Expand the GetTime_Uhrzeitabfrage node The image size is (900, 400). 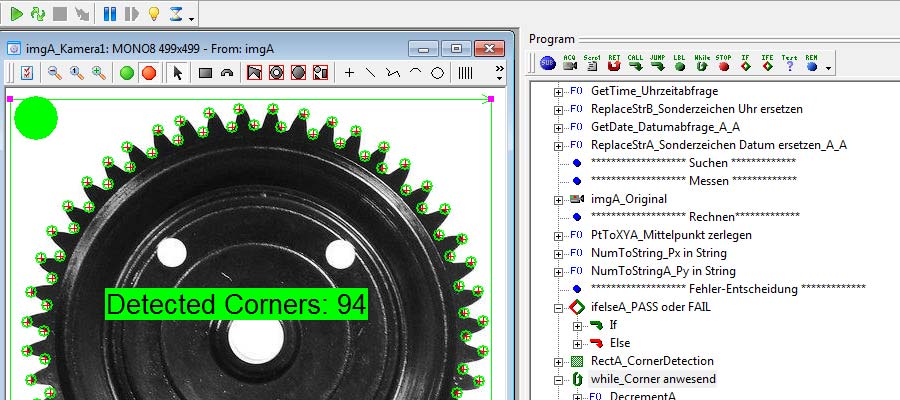(558, 92)
